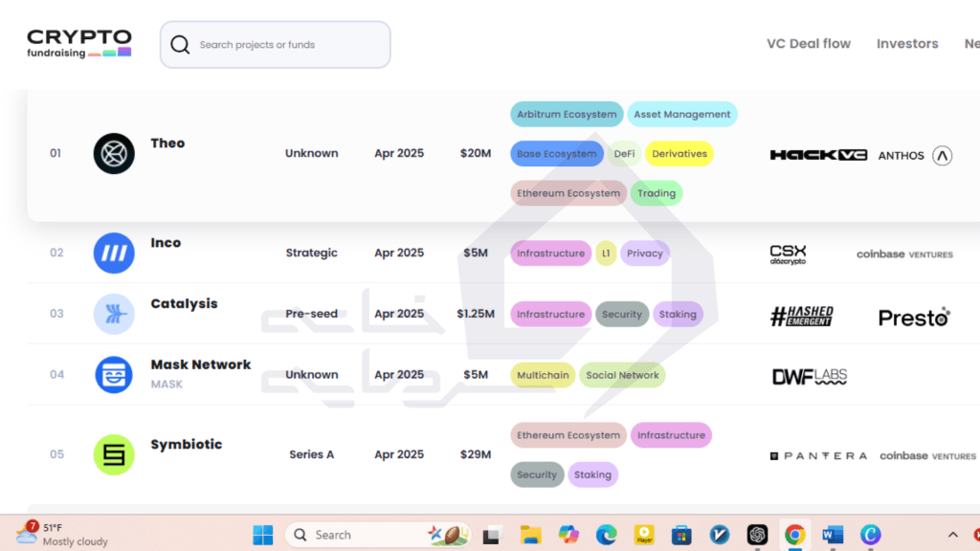
Task: Open Microsoft Store from the taskbar
Action: [x=681, y=535]
